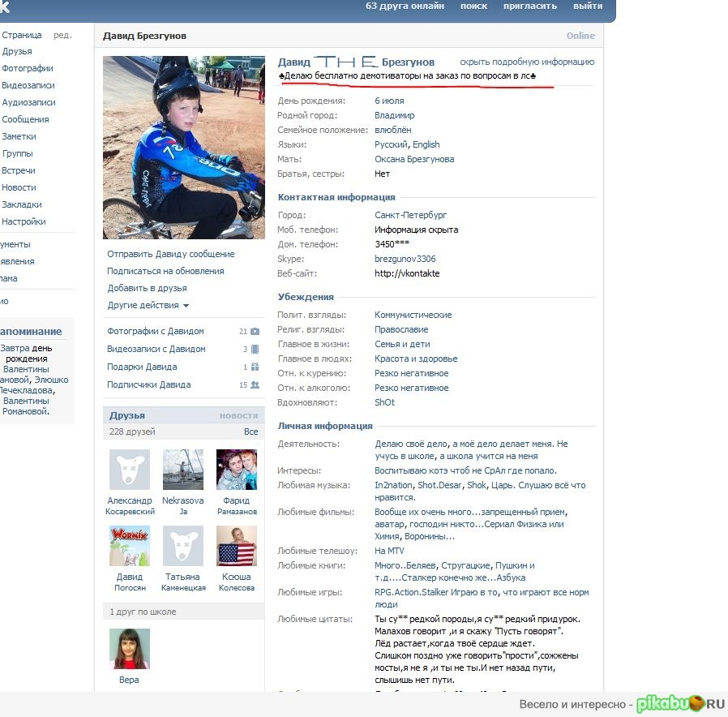Viewport: 728px width, 717px height.
Task: Open the main profile photo of Давид
Action: 184,147
